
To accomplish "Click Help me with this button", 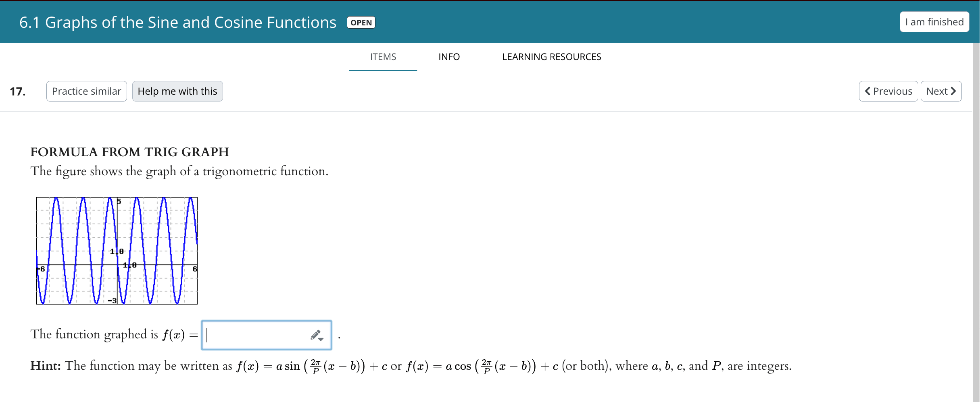I will pos(177,91).
